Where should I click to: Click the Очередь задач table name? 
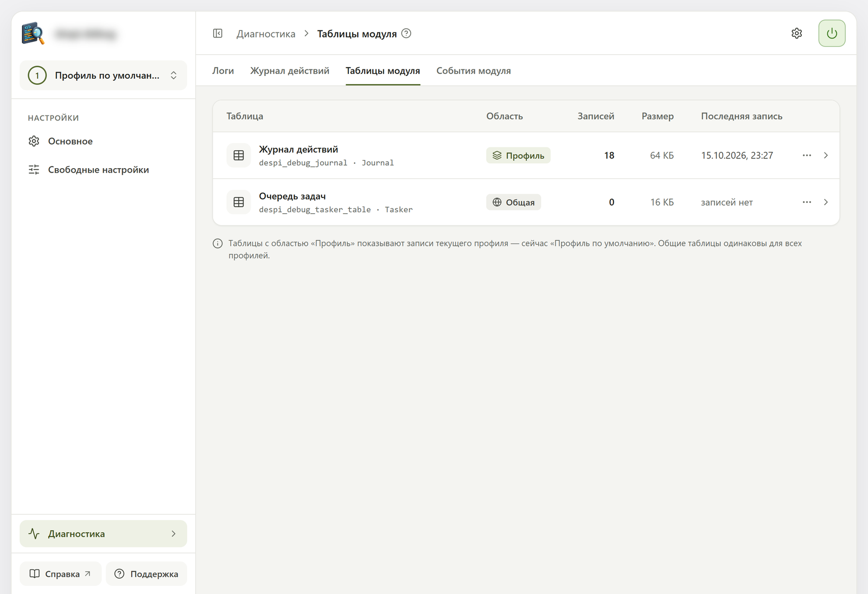click(x=292, y=196)
